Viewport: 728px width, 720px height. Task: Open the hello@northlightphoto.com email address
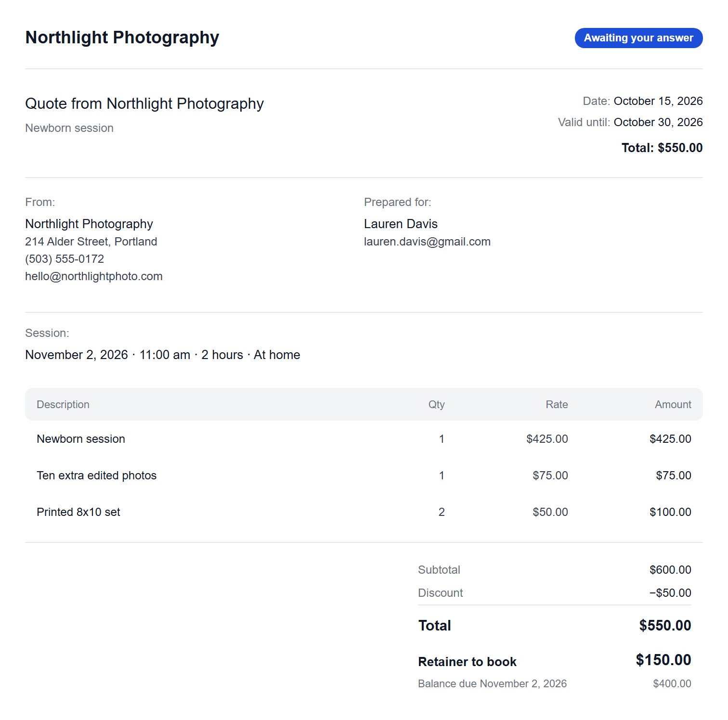pyautogui.click(x=94, y=276)
